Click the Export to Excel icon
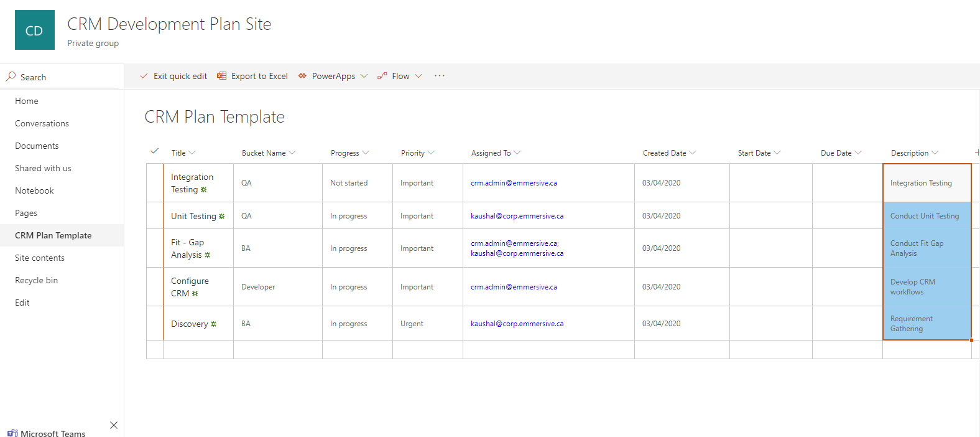This screenshot has height=437, width=980. click(221, 76)
